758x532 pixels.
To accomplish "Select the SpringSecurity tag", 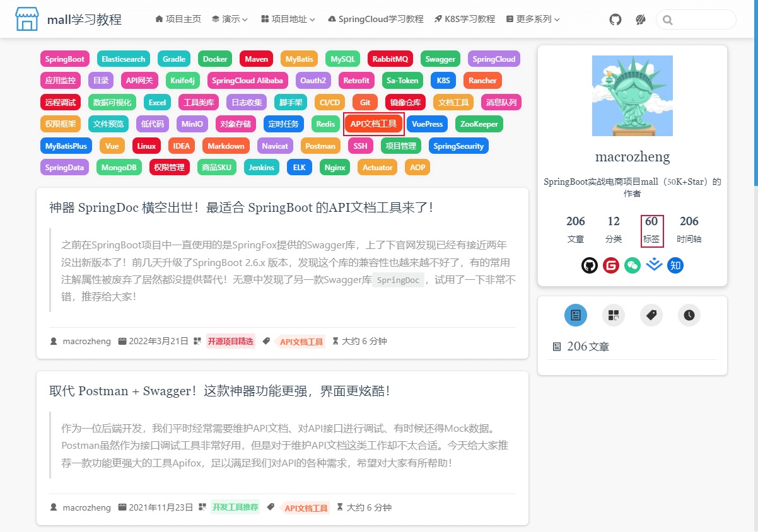I will click(x=458, y=146).
